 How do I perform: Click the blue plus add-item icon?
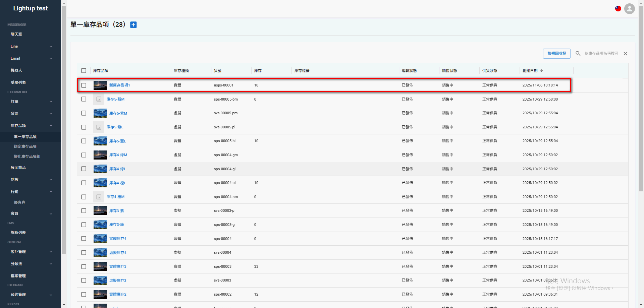(133, 25)
